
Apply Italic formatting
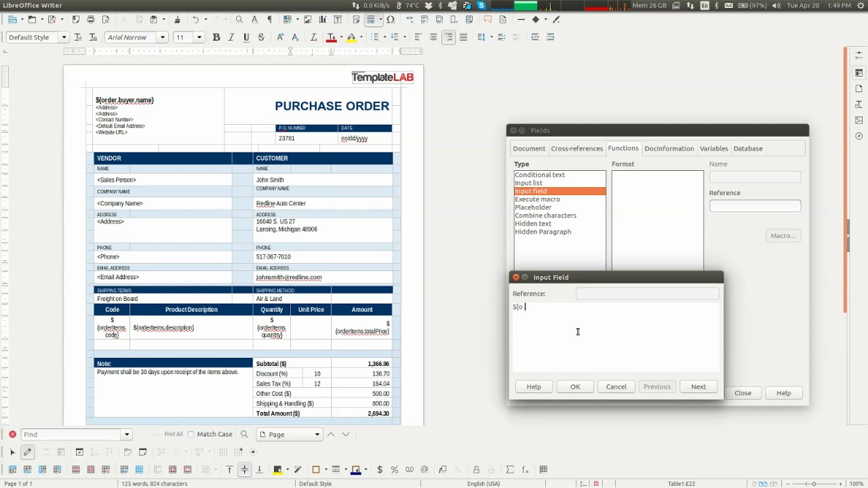click(x=231, y=37)
